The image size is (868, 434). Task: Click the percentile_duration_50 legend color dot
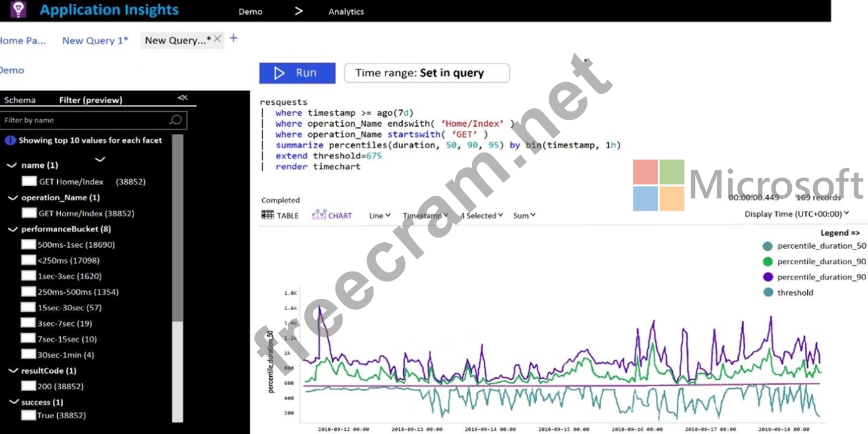point(767,246)
